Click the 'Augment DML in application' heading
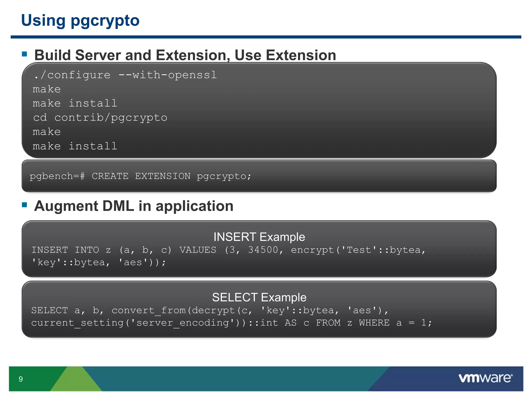 point(134,206)
